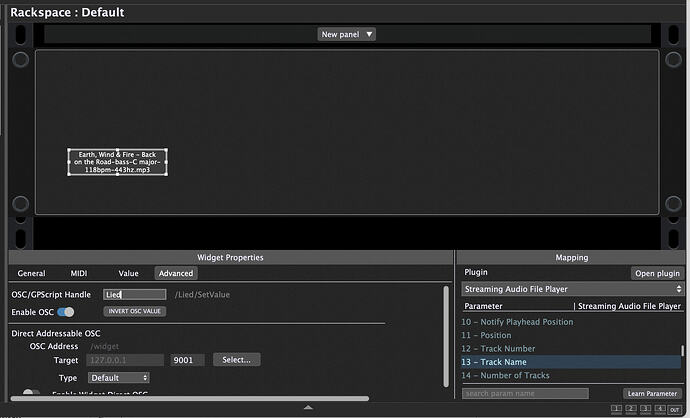
Task: Click the Open plugin button
Action: coord(657,273)
